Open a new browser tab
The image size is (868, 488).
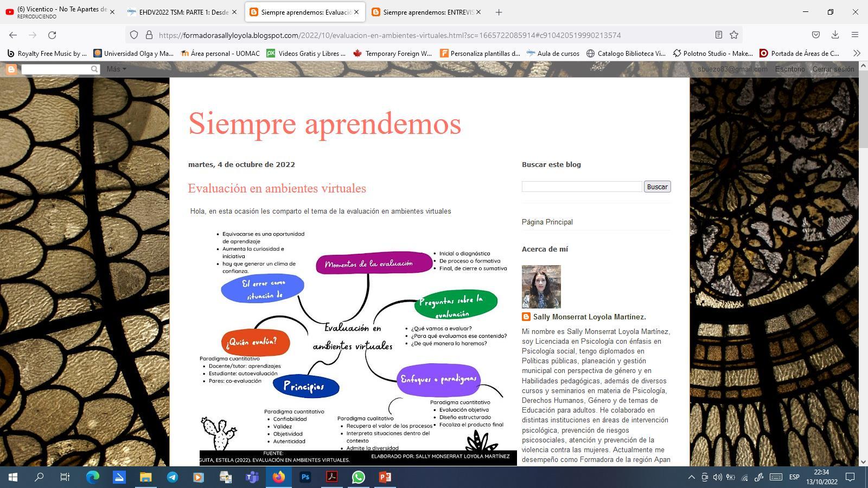[x=499, y=12]
